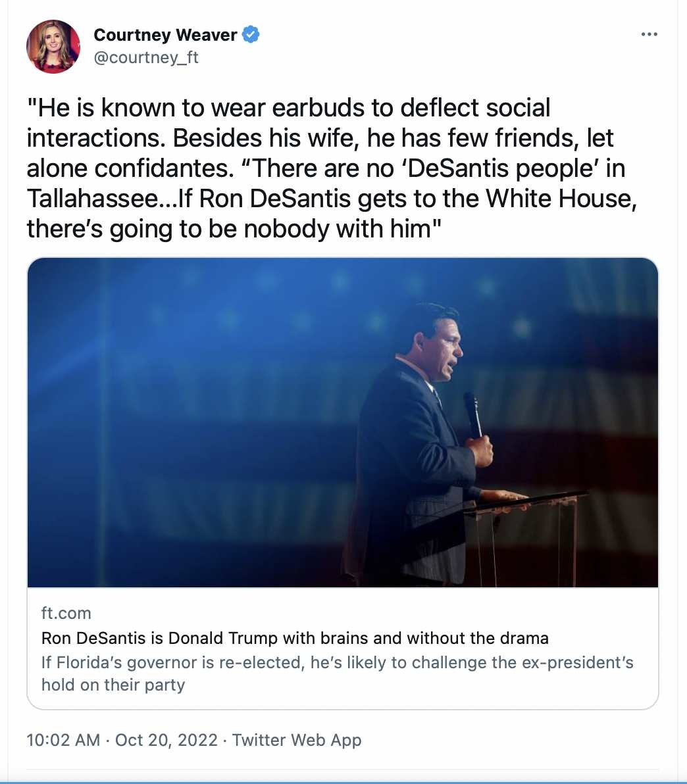The image size is (687, 784).
Task: Open the article headline about Ron DeSantis
Action: tap(295, 638)
